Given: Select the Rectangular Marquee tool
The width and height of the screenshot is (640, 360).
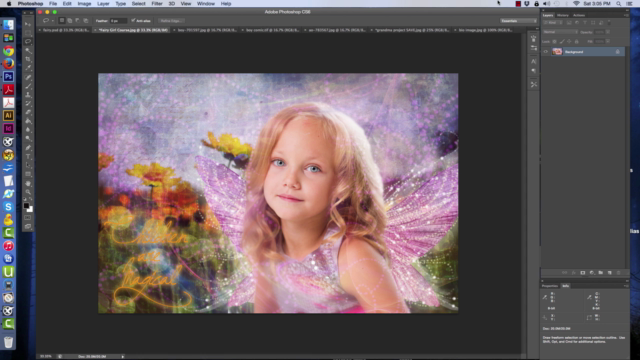Looking at the screenshot, I should pyautogui.click(x=28, y=33).
